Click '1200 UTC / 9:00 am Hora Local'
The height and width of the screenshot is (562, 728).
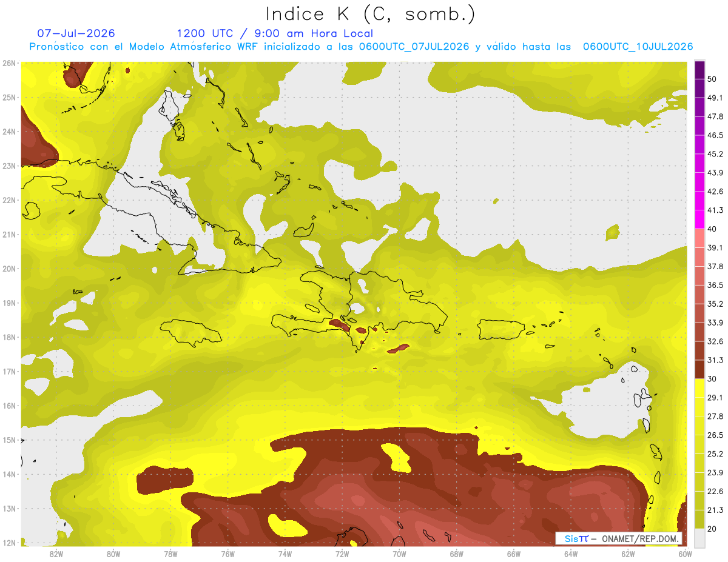click(275, 33)
